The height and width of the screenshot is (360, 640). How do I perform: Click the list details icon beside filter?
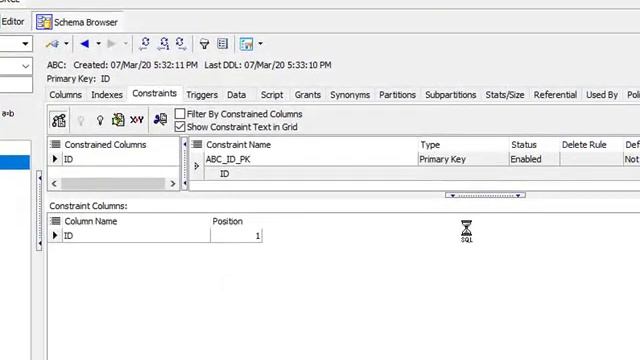click(222, 44)
